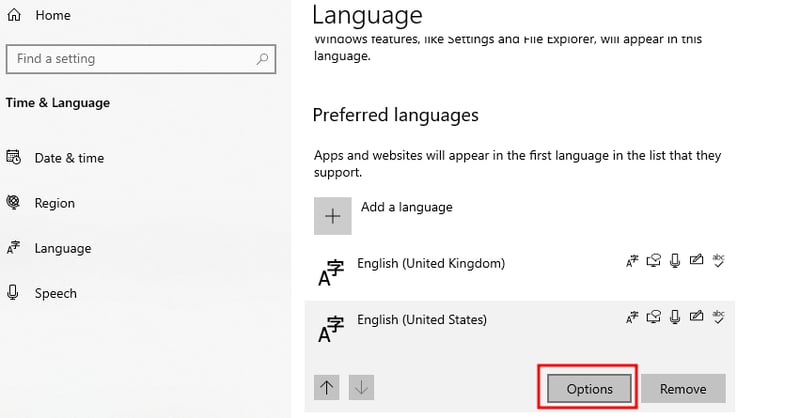This screenshot has width=800, height=418.
Task: Click spell-check icon for English (United Kingdom)
Action: [x=718, y=260]
